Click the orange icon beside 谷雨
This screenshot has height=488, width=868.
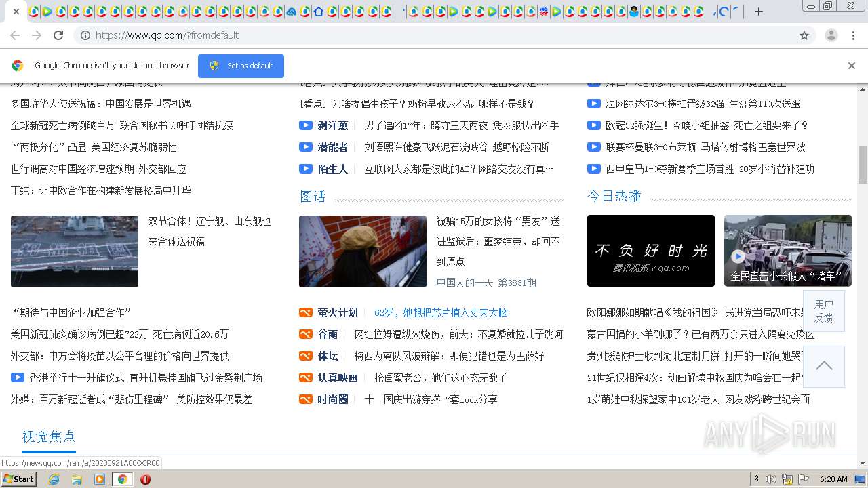(306, 334)
